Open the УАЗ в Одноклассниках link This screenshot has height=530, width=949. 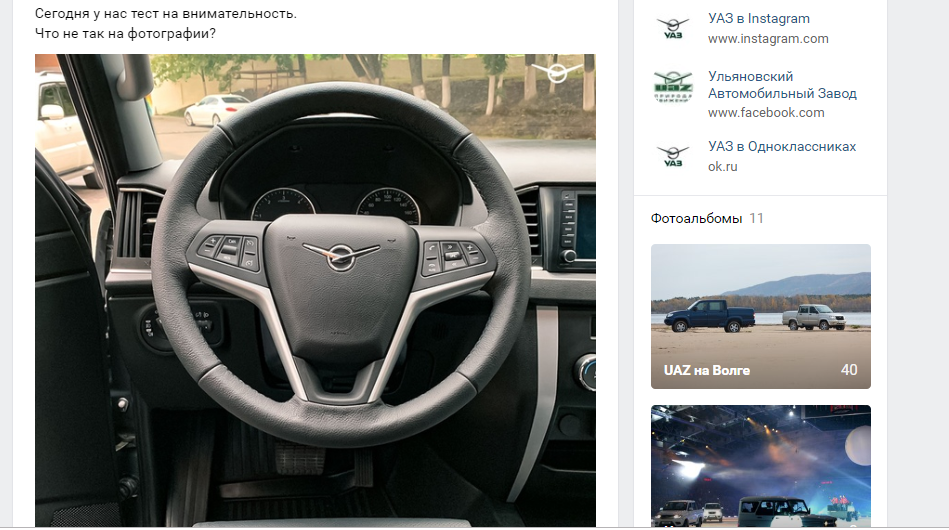click(782, 146)
